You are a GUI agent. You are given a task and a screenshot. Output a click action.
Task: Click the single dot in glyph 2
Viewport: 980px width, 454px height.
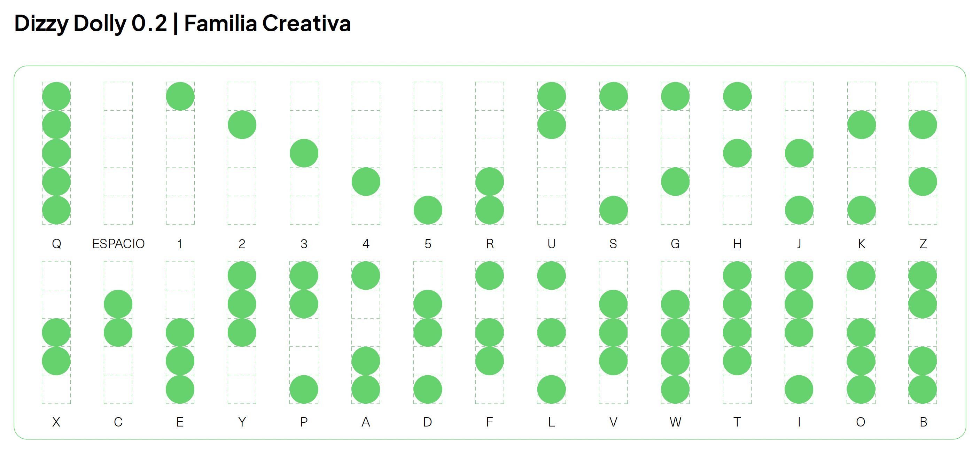(242, 125)
